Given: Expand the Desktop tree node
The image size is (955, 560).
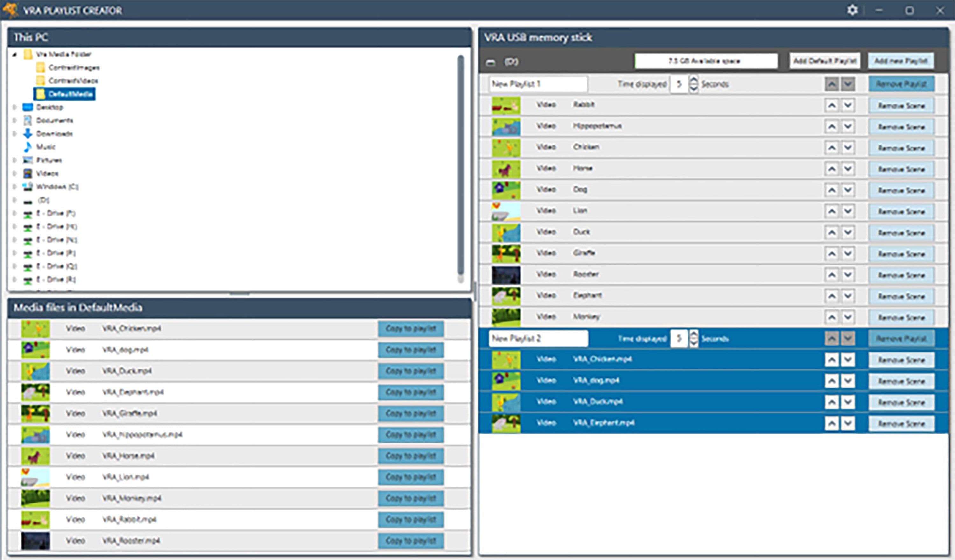Looking at the screenshot, I should pyautogui.click(x=14, y=107).
